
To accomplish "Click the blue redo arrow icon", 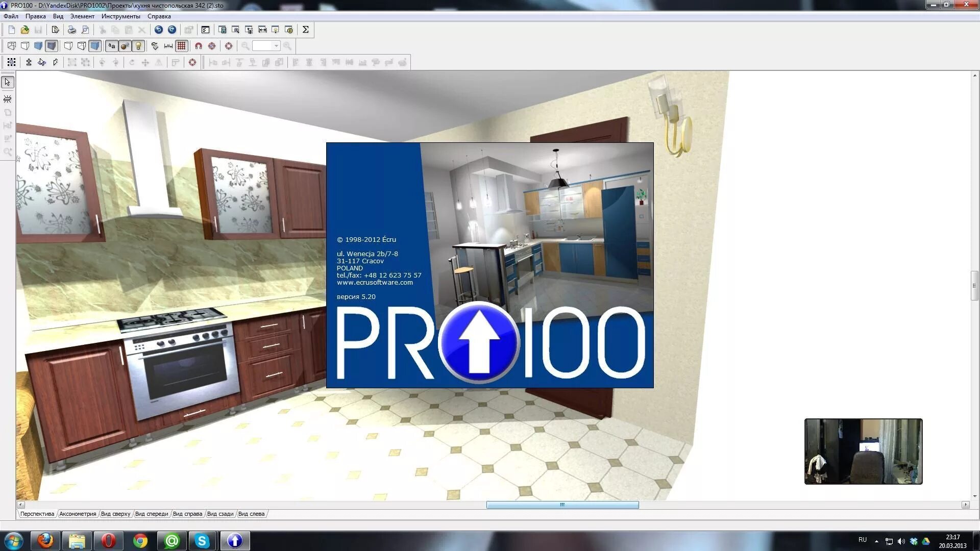I will (x=172, y=30).
